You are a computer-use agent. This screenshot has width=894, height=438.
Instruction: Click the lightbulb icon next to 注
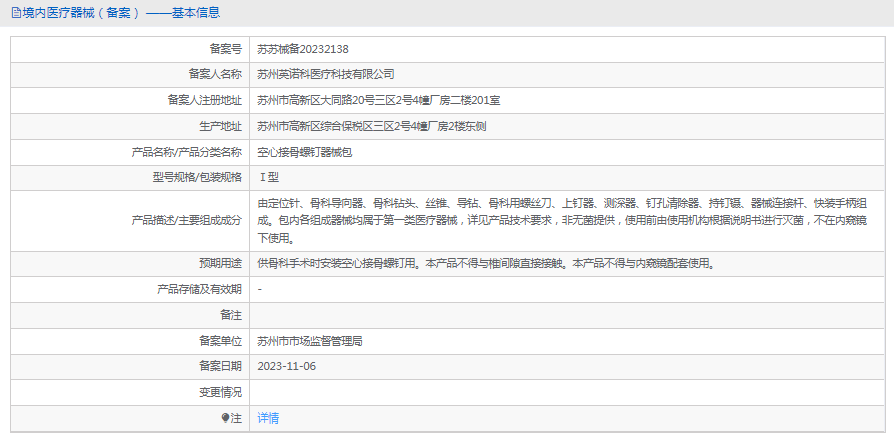(x=225, y=418)
